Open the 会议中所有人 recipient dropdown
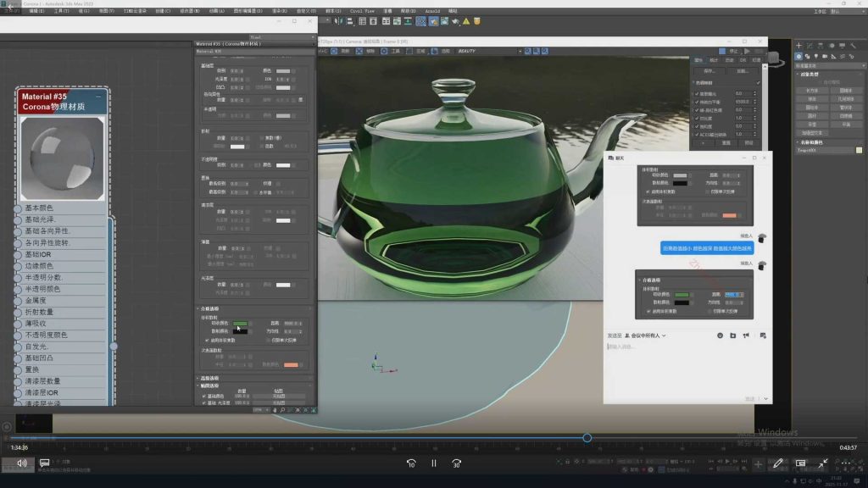Viewport: 868px width, 488px height. point(645,335)
